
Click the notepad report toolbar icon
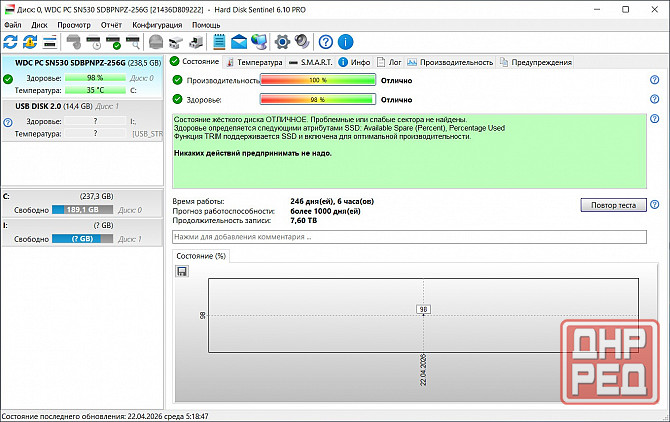(x=218, y=41)
